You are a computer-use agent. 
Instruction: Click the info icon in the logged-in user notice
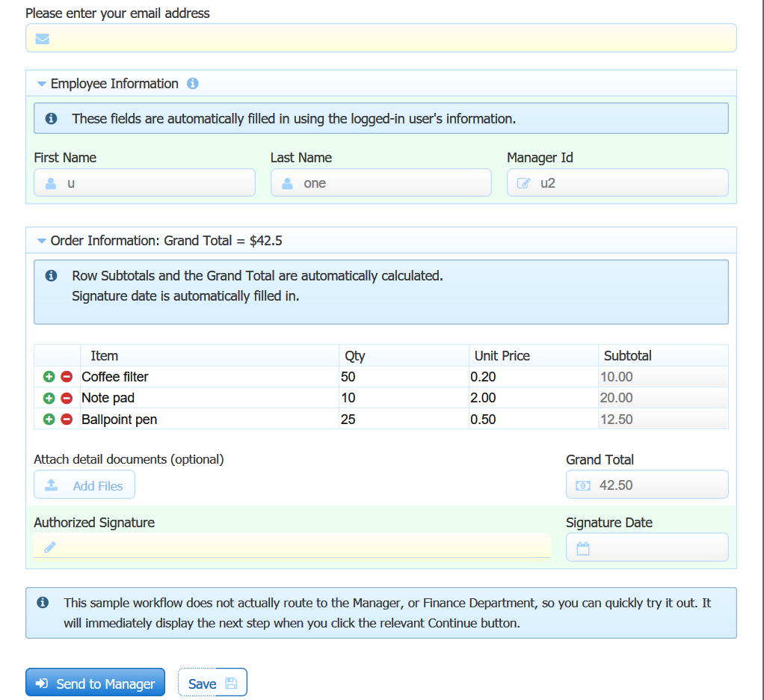coord(51,118)
